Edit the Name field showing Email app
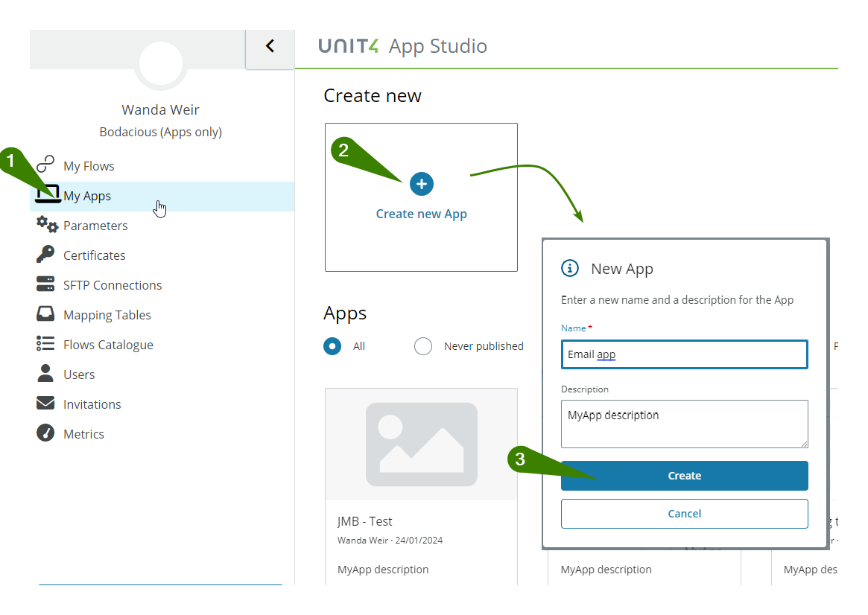 click(x=684, y=354)
